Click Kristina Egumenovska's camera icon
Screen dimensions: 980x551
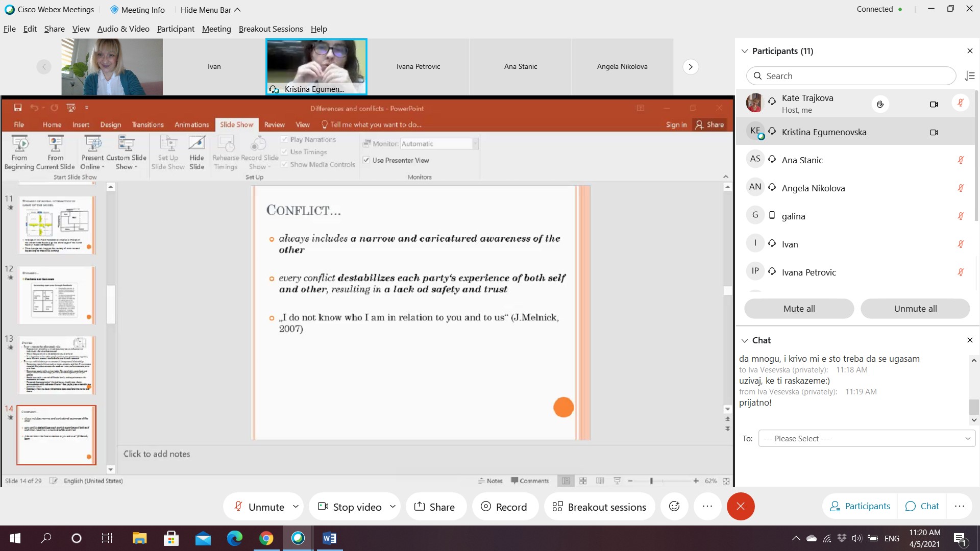click(x=934, y=132)
